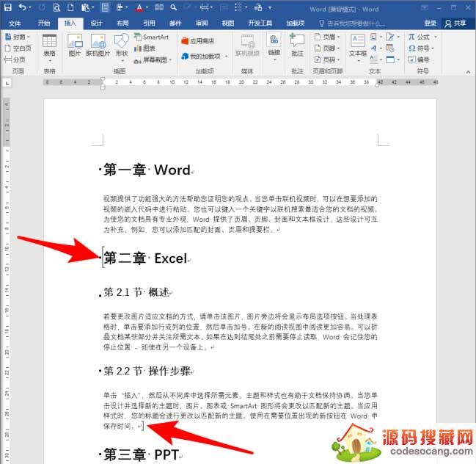
Task: Expand the 表格 table dropdown
Action: click(49, 46)
